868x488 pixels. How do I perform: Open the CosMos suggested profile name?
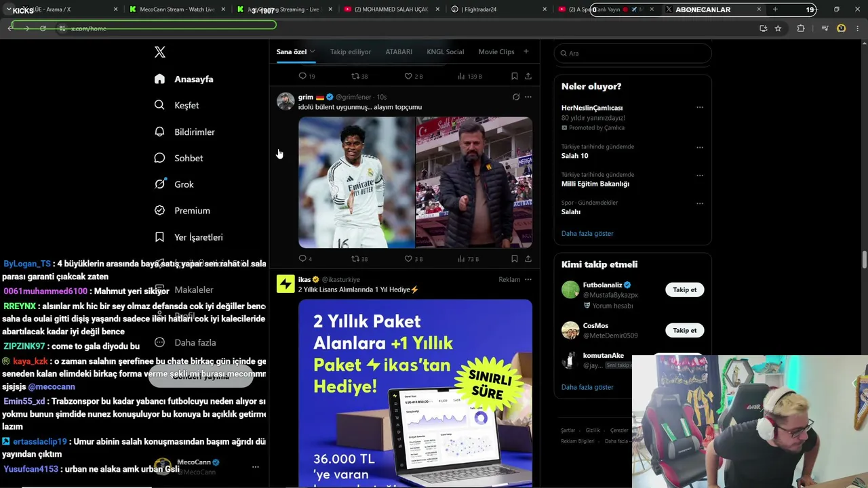coord(595,326)
